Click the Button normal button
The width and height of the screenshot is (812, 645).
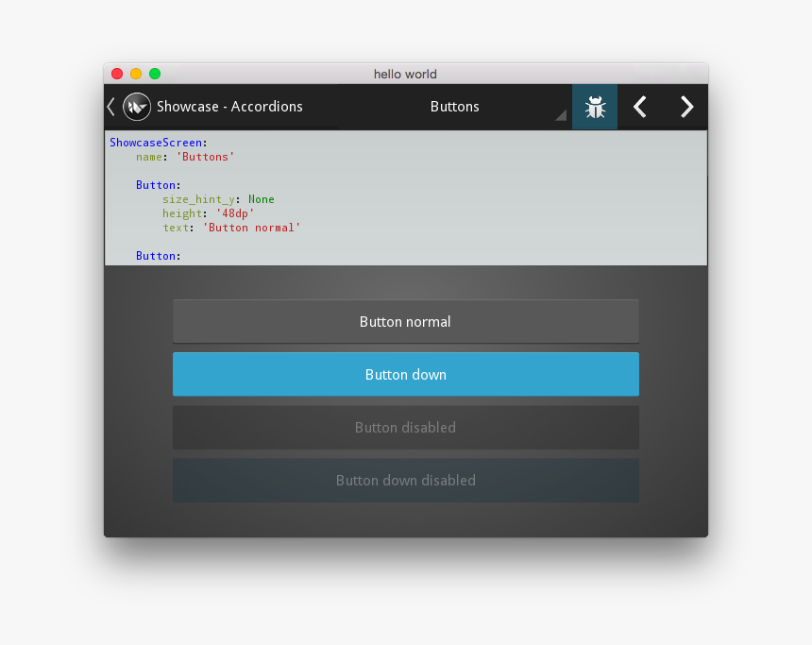click(x=405, y=321)
